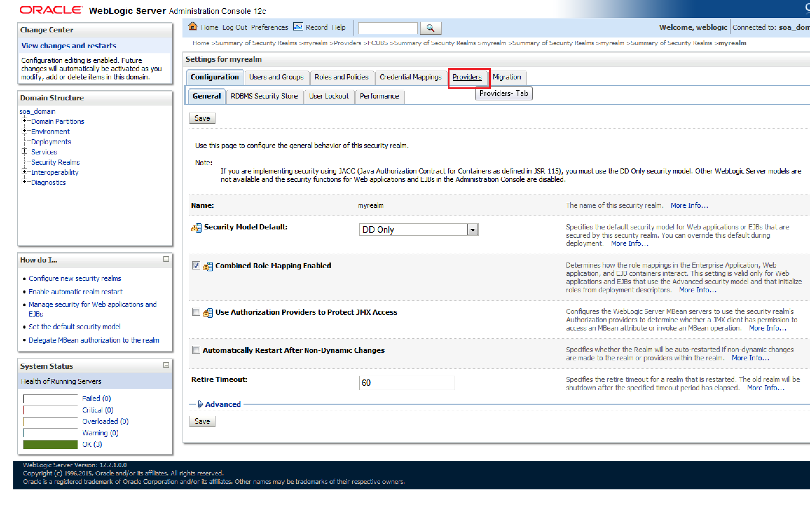Viewport: 810px width, 532px height.
Task: Check Automatically Restart After Non-Dynamic Changes
Action: (196, 350)
